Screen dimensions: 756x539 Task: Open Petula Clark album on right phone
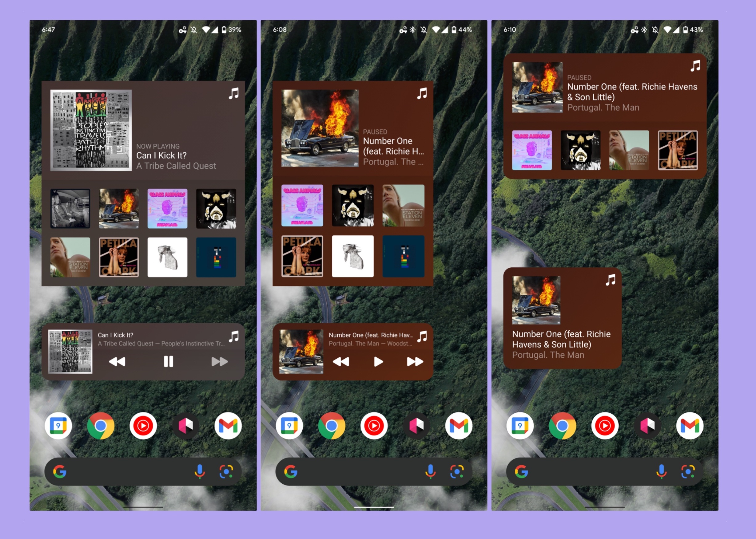(x=678, y=150)
